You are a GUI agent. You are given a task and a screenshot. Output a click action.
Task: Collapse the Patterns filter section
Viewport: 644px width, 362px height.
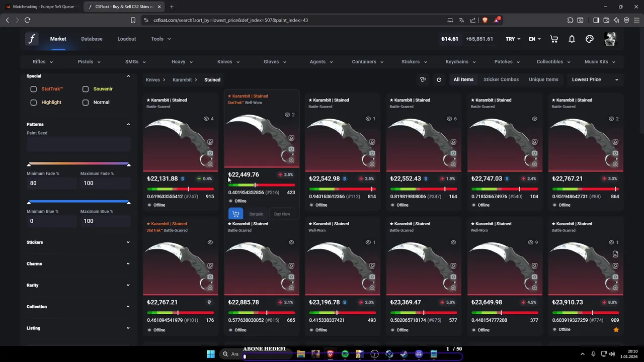(x=78, y=124)
